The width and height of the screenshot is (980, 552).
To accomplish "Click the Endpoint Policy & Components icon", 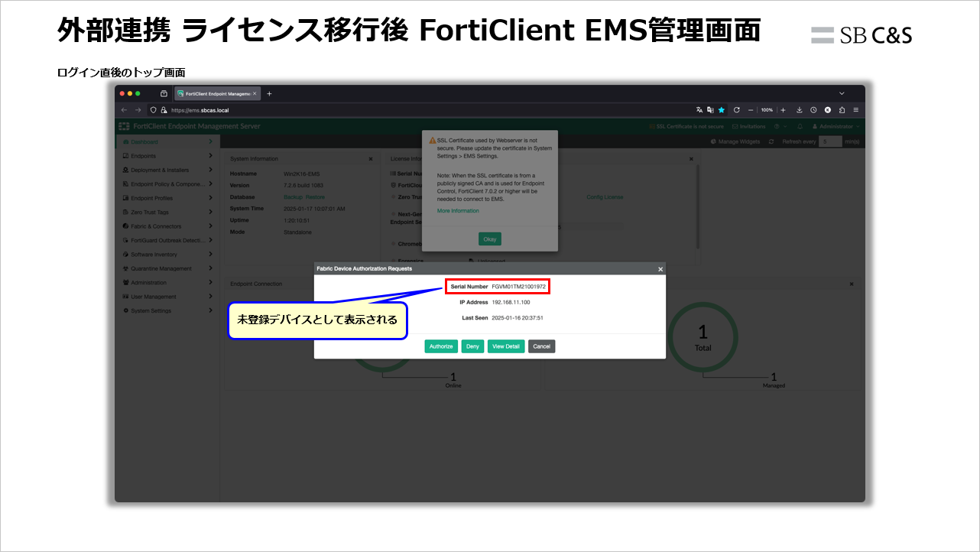I will (125, 184).
